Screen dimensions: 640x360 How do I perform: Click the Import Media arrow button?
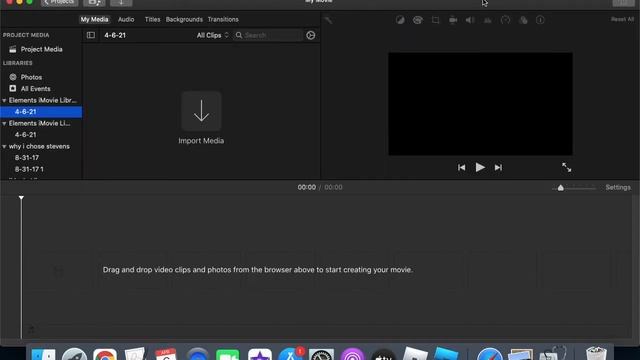[201, 111]
